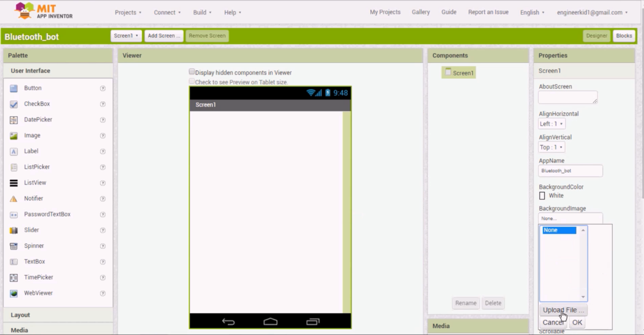Click the image list scroll up arrow
Image resolution: width=644 pixels, height=335 pixels.
(x=583, y=230)
